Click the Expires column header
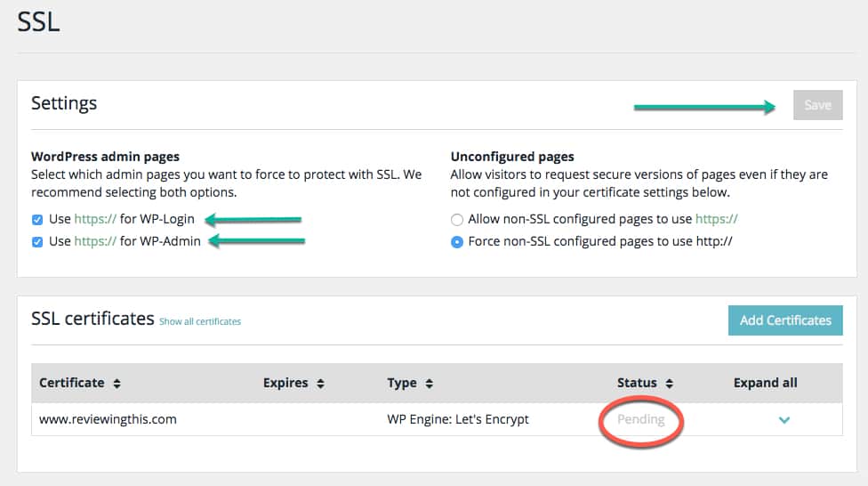The width and height of the screenshot is (868, 486). [x=285, y=383]
